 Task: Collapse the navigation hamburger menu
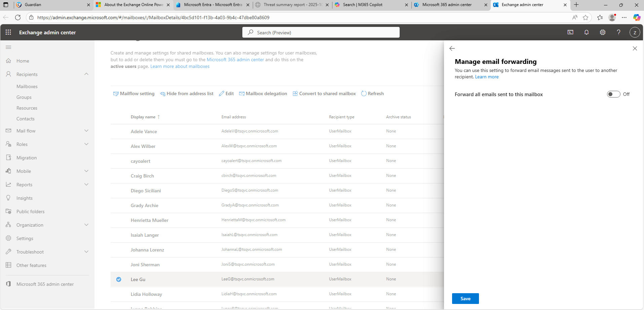[8, 47]
